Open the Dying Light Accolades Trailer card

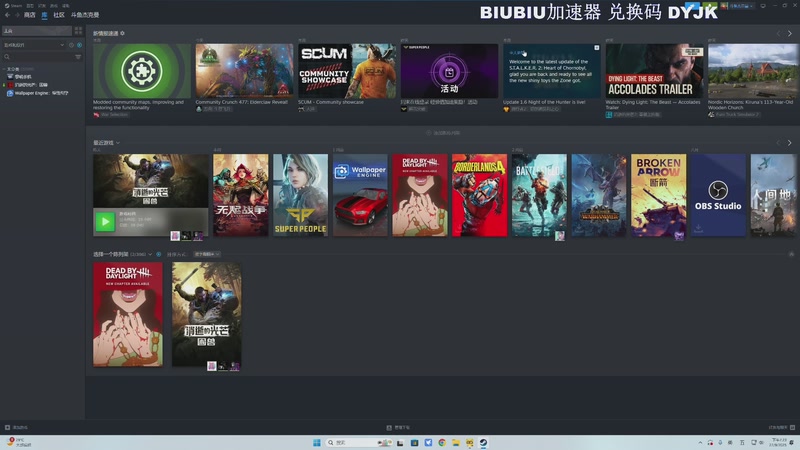[655, 71]
